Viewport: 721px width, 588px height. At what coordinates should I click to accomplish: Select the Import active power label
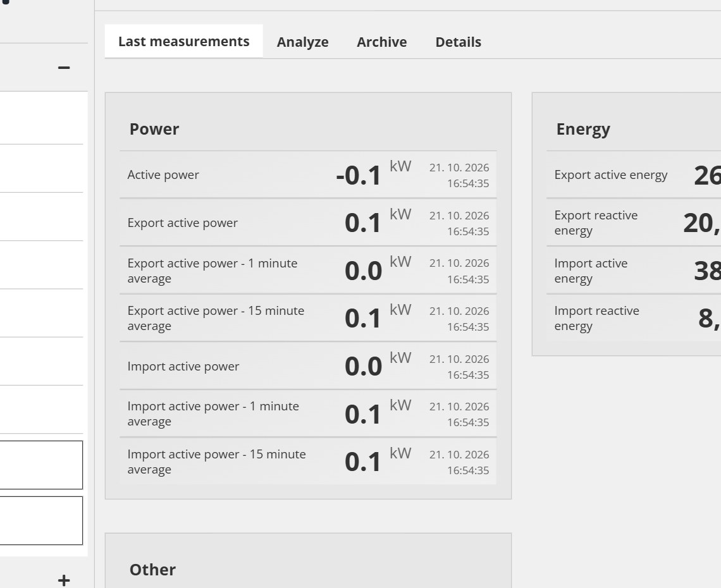183,367
